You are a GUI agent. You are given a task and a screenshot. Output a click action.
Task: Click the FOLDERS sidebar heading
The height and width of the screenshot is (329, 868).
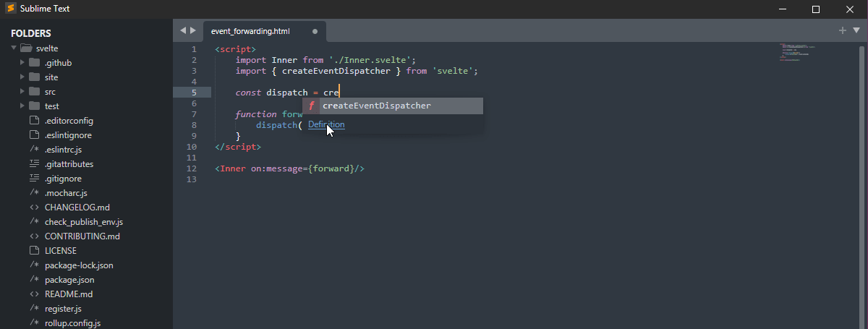point(31,33)
